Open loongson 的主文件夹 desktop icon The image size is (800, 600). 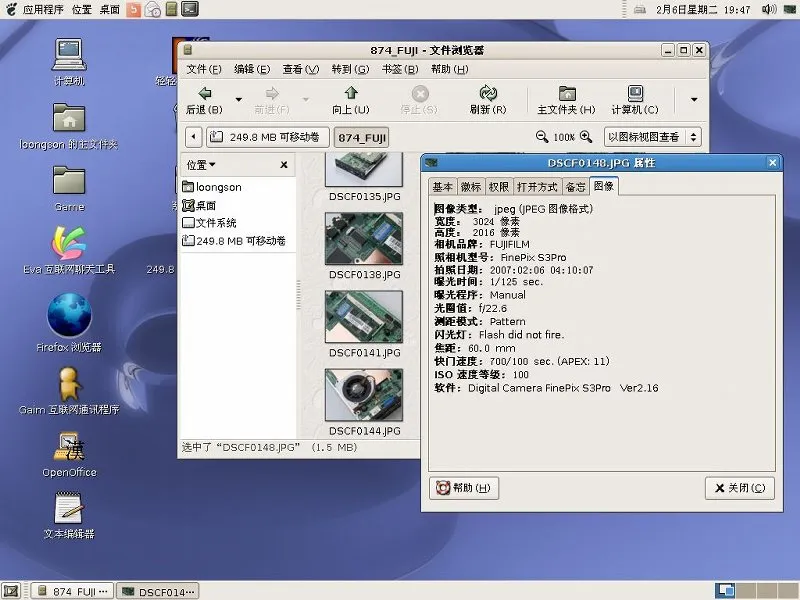69,126
